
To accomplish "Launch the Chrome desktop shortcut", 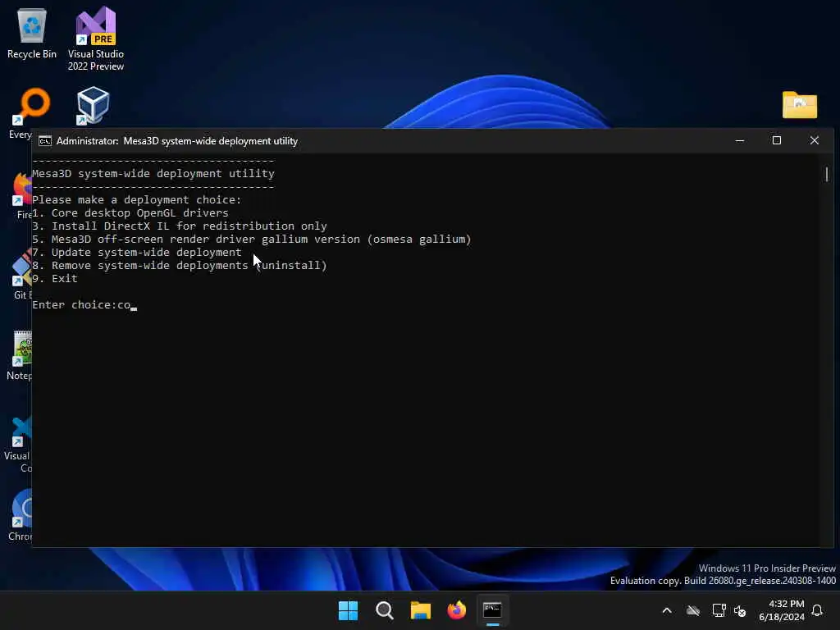I will click(21, 514).
